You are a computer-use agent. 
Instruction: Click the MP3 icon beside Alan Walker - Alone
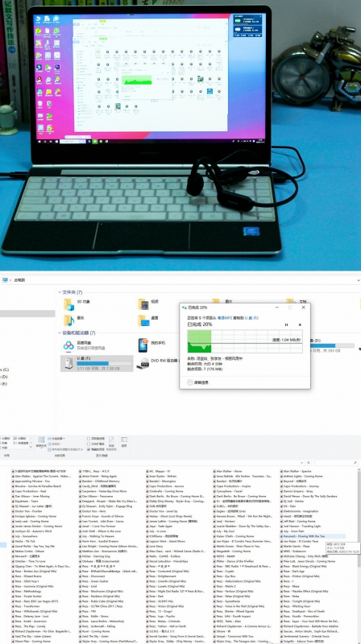214,472
